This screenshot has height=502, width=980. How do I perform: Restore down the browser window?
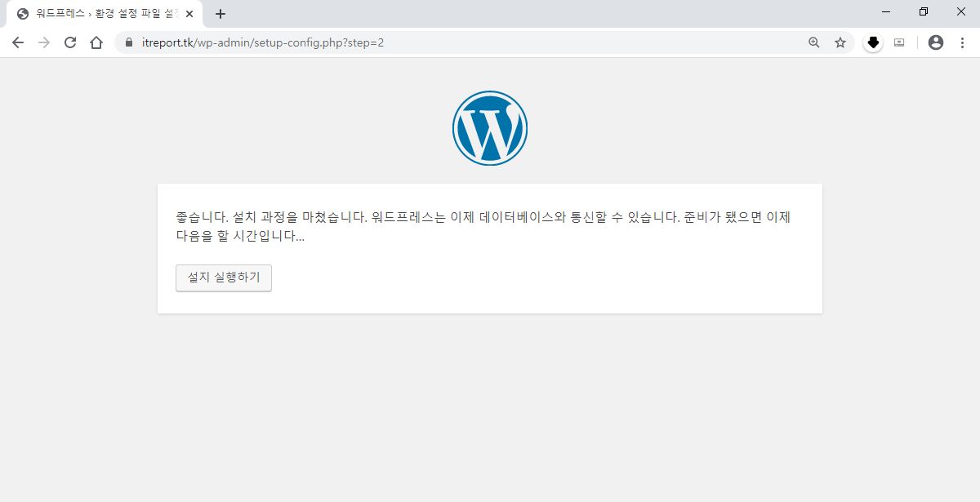924,11
